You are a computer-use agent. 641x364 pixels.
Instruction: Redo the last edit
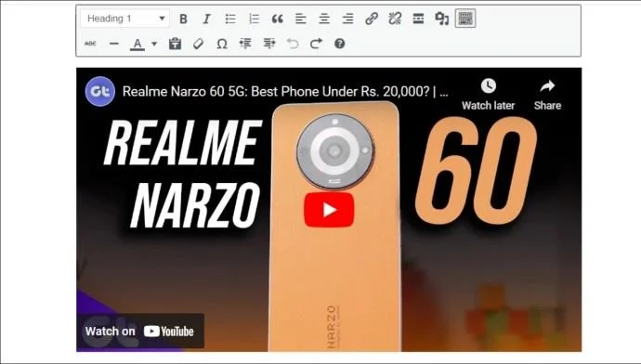[x=316, y=44]
